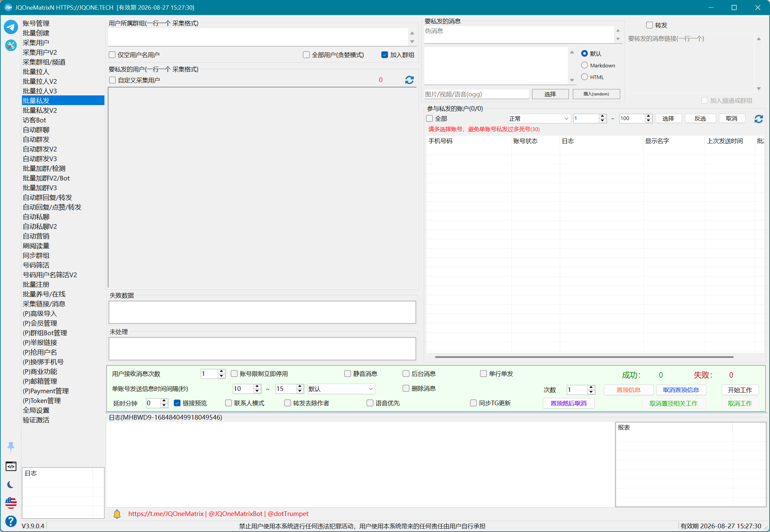
Task: Open the help question mark icon
Action: coord(11,521)
